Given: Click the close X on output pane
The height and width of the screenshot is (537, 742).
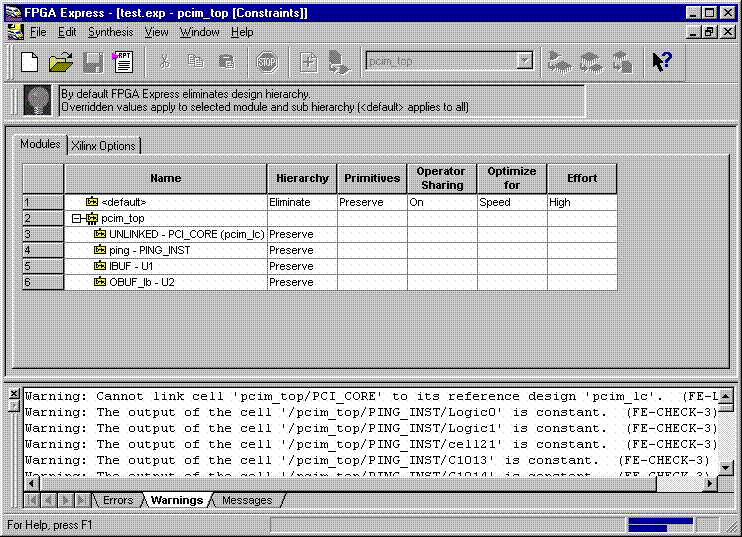Looking at the screenshot, I should [x=13, y=394].
